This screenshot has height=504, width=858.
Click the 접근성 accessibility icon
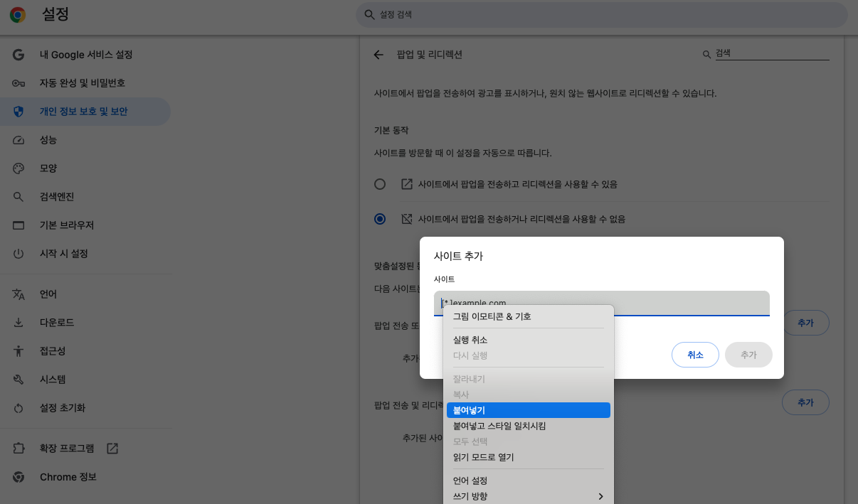tap(18, 351)
